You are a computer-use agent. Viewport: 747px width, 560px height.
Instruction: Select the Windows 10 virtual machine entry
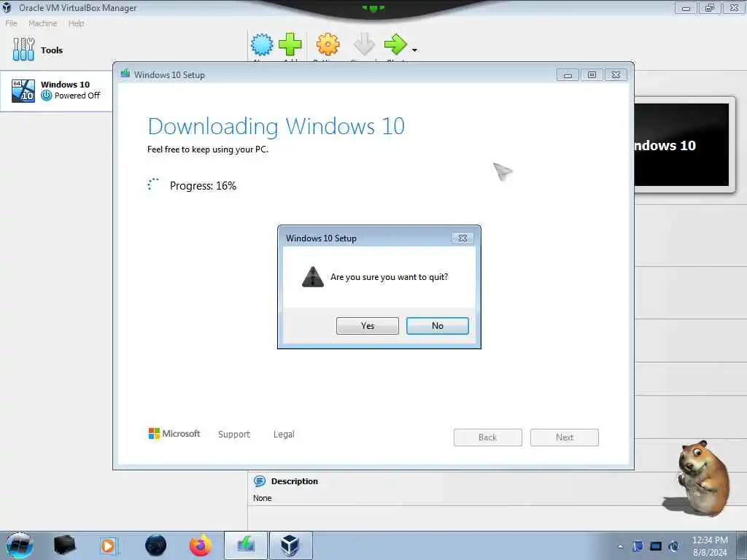tap(56, 90)
